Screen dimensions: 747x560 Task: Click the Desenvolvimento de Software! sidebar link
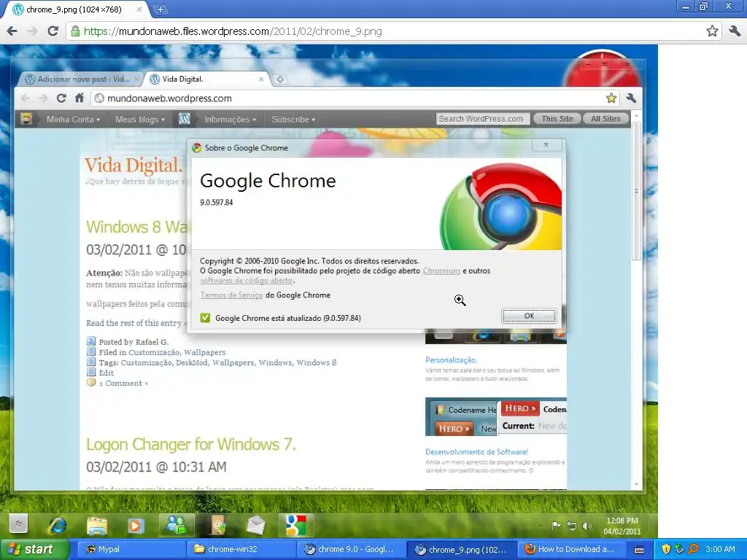tap(476, 452)
